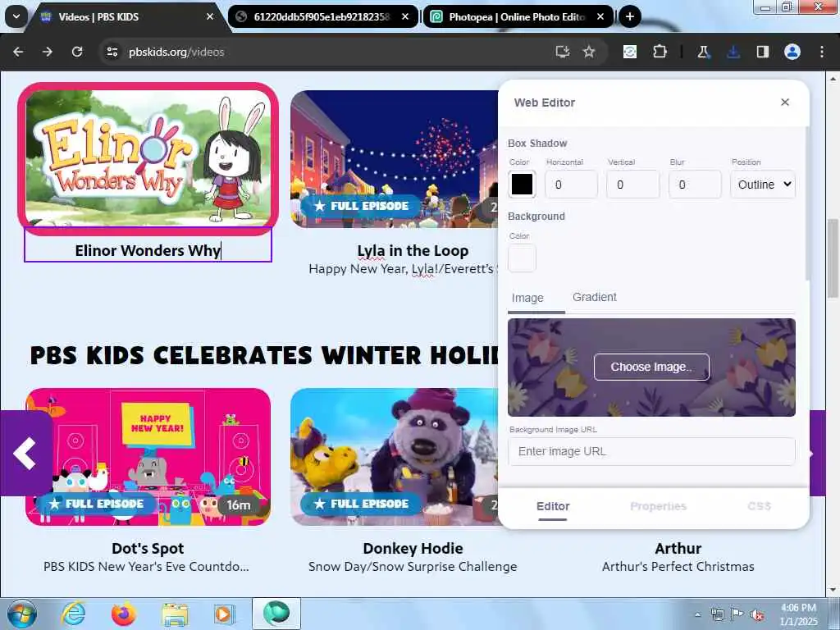Click the browser Forward arrow
This screenshot has width=840, height=630.
tap(48, 52)
